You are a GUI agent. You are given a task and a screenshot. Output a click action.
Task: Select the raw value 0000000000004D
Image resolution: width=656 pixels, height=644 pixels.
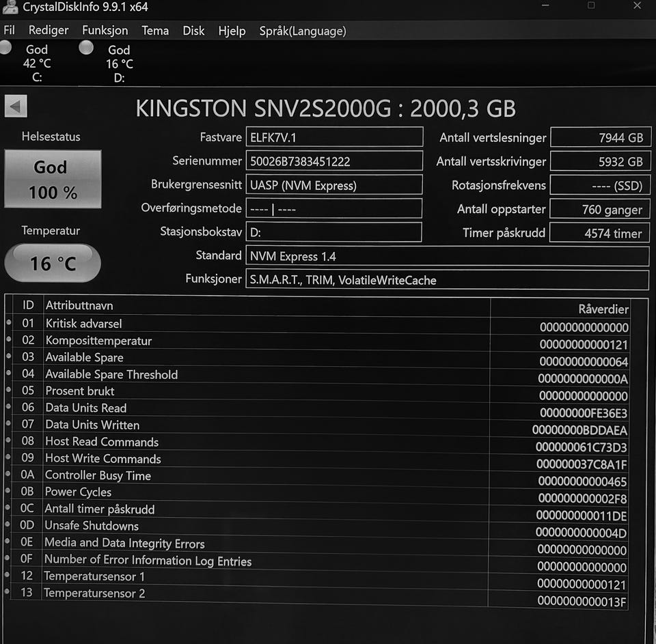click(581, 533)
